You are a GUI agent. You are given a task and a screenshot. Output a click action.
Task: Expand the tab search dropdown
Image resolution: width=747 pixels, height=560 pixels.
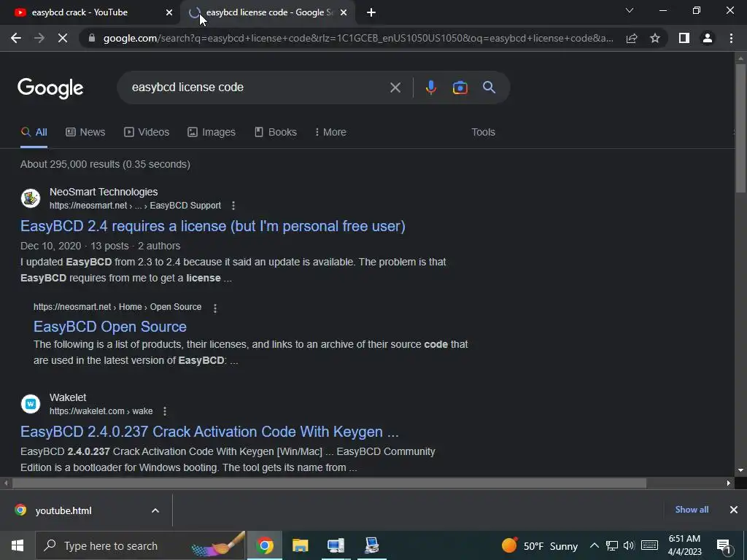[630, 10]
